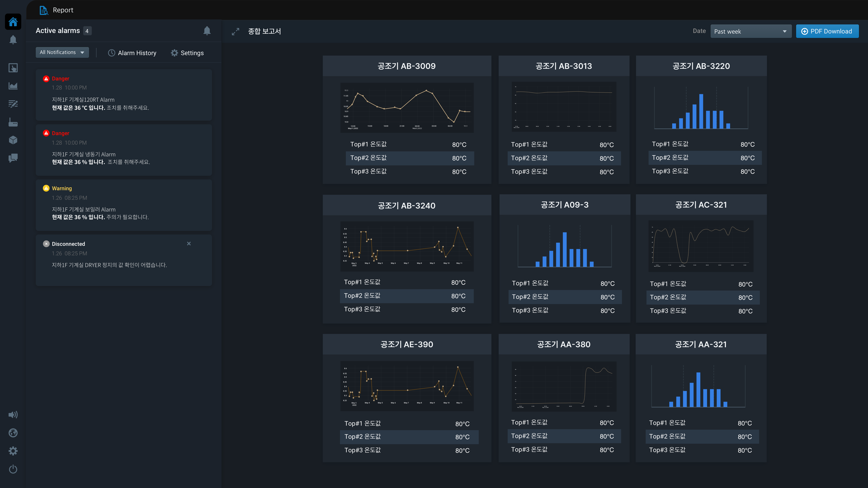Dismiss the Disconnected alarm with the X
The width and height of the screenshot is (868, 488).
[x=189, y=244]
